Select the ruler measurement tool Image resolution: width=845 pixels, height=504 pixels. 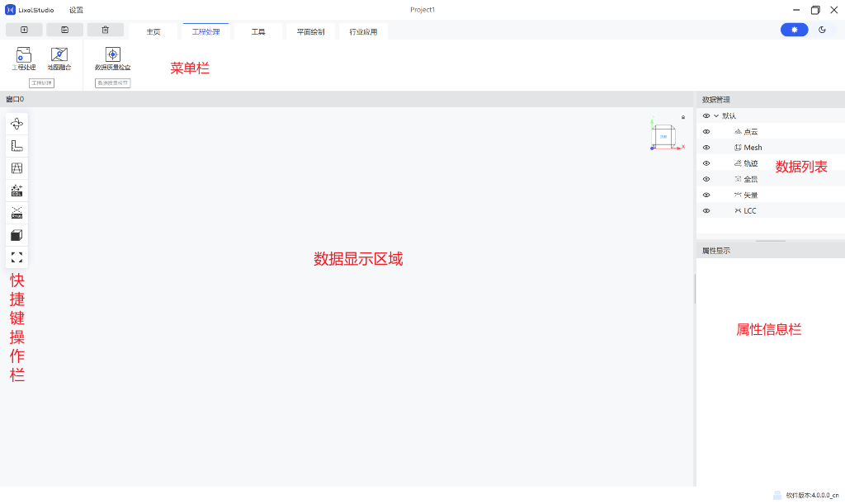click(17, 146)
